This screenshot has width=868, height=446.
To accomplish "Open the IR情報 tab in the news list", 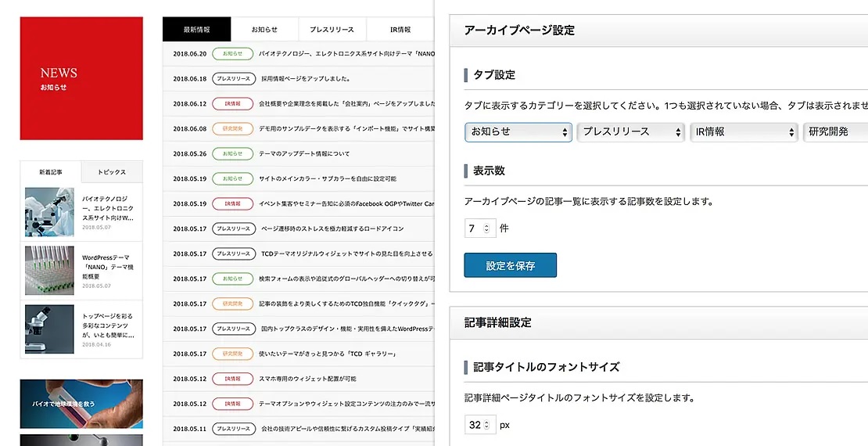I will [x=400, y=30].
